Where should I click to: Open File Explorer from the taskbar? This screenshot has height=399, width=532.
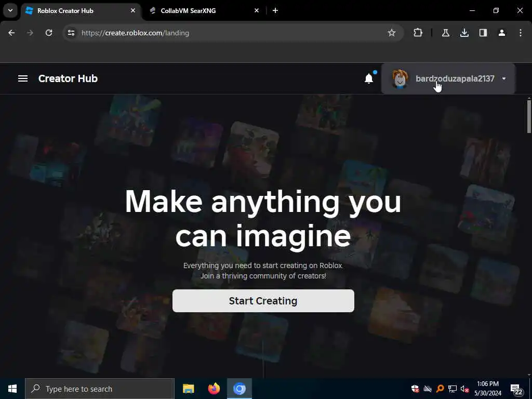188,389
